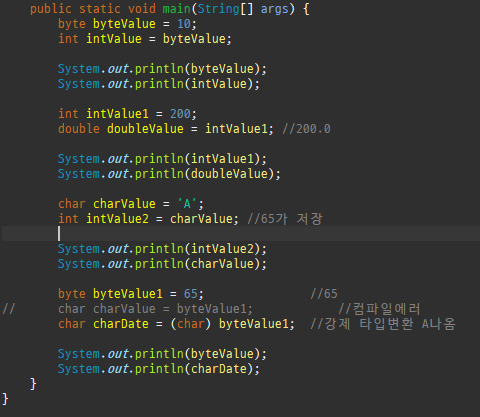
Task: Click the 'doubleValue' variable declaration
Action: click(x=145, y=129)
